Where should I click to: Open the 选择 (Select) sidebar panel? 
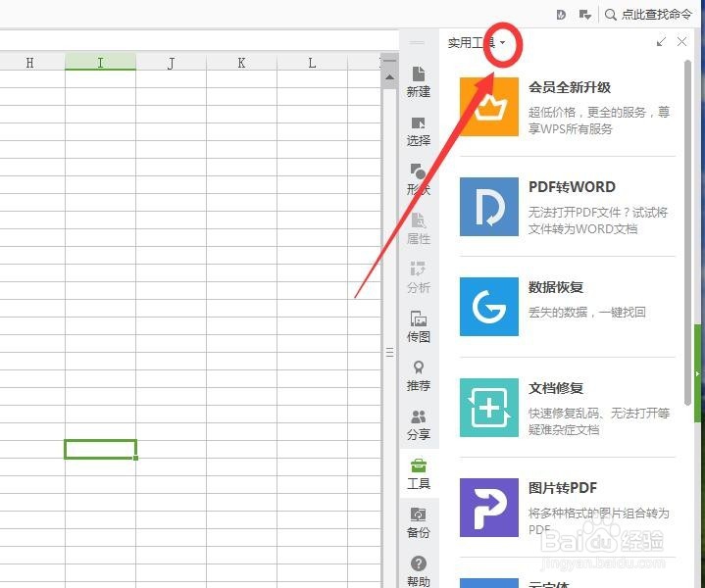(x=419, y=131)
